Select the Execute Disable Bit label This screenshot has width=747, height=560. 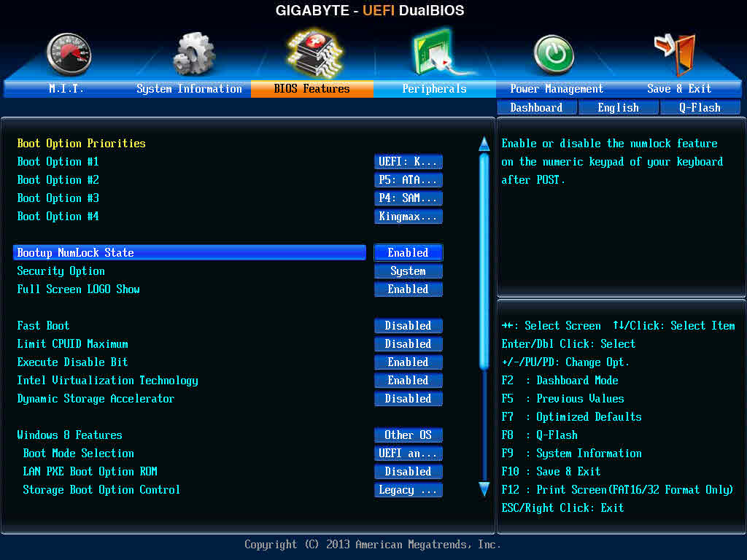pos(72,362)
